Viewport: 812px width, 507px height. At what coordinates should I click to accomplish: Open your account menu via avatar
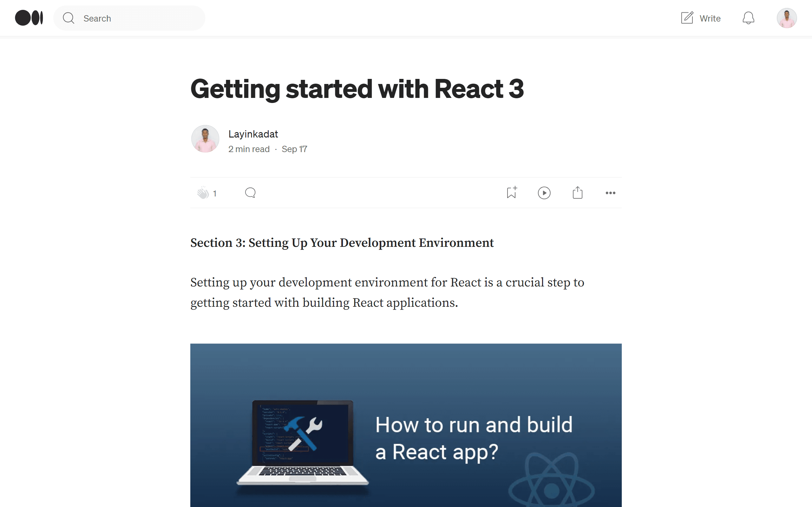tap(787, 18)
